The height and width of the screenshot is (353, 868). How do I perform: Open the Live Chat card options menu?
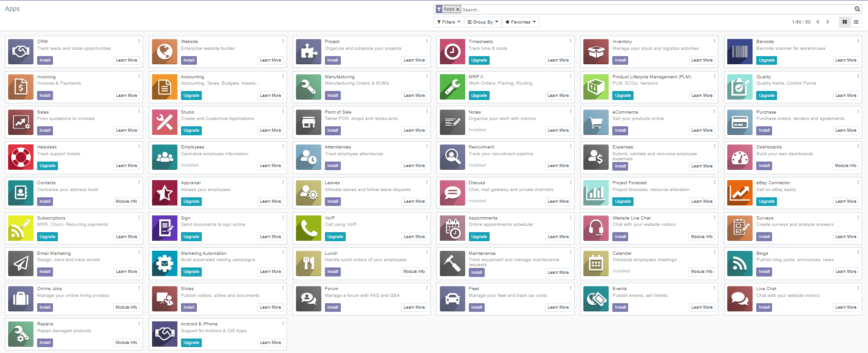[x=858, y=288]
